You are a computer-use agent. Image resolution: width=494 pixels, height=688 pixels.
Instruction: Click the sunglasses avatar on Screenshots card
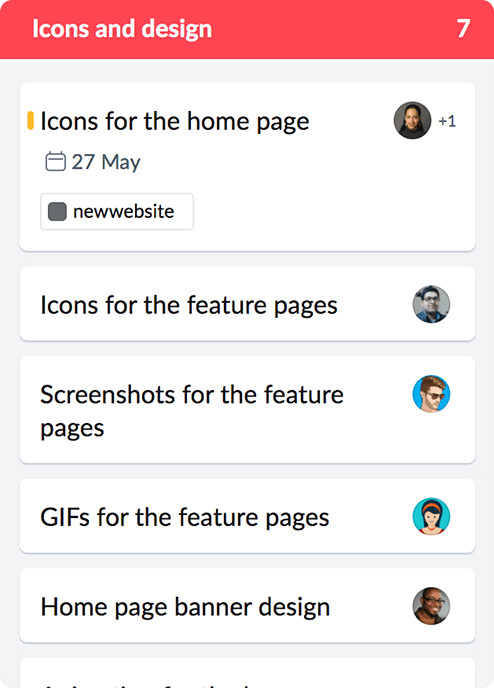(x=431, y=394)
